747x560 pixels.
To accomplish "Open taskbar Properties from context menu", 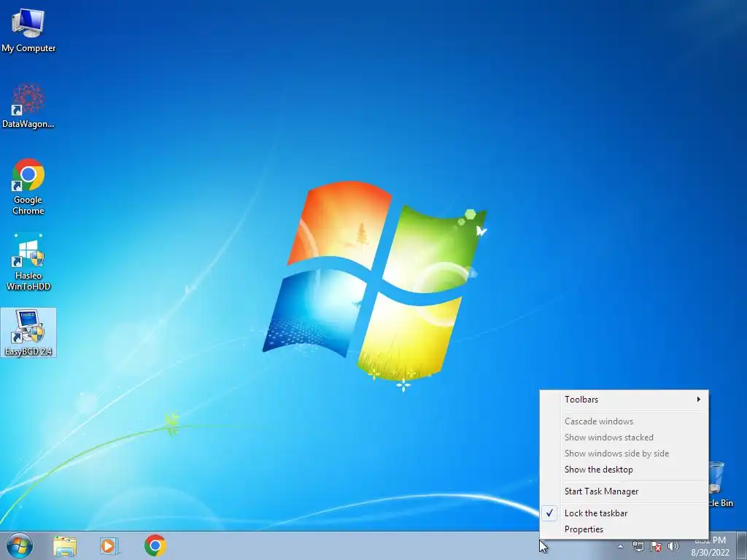I will tap(624, 529).
